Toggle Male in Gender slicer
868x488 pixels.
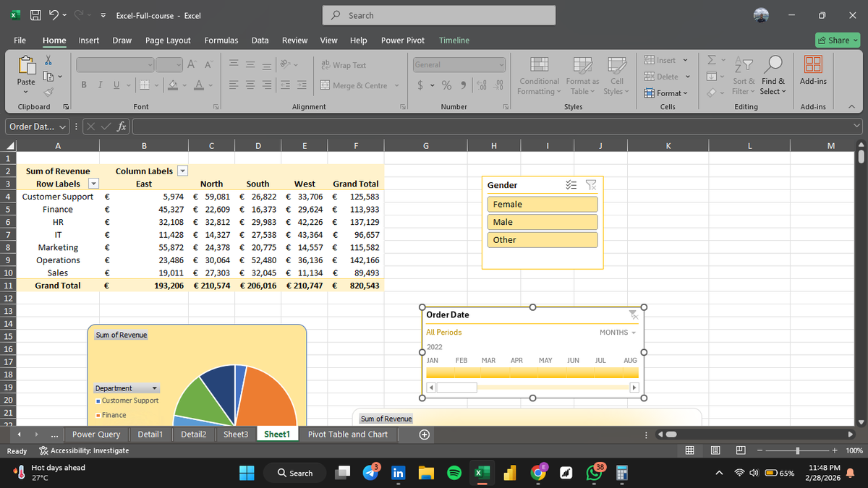coord(543,222)
